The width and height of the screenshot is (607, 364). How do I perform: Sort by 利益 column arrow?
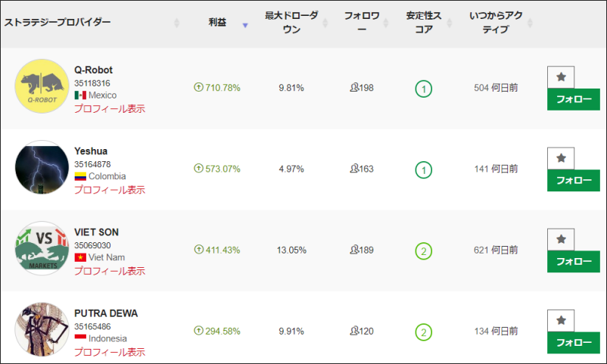(244, 24)
